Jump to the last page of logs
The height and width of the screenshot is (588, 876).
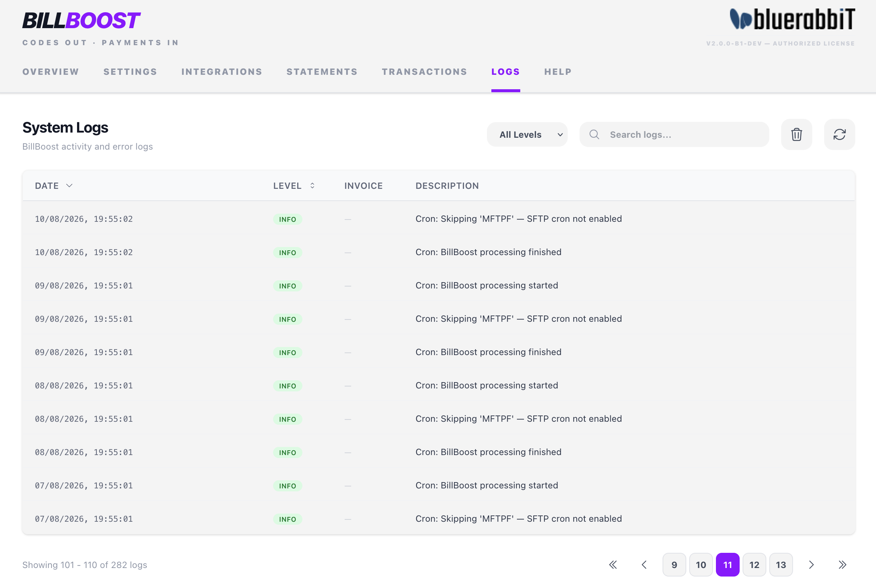click(x=843, y=565)
